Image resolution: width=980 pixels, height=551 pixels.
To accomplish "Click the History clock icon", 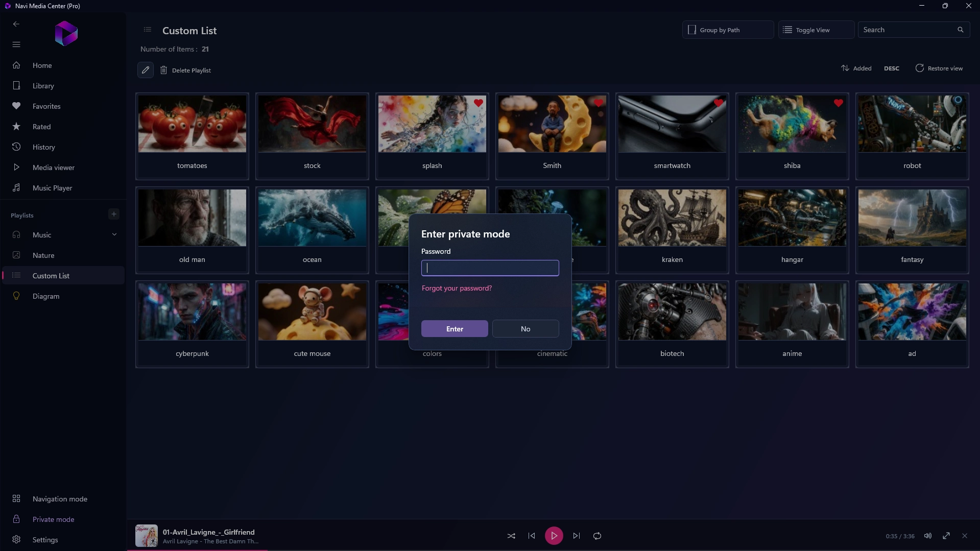I will 16,147.
